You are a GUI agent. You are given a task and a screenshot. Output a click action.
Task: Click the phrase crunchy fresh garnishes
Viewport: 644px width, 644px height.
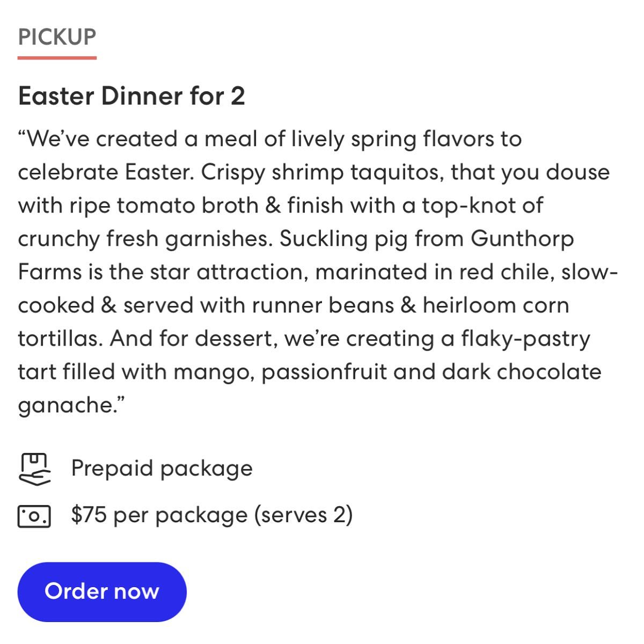142,239
